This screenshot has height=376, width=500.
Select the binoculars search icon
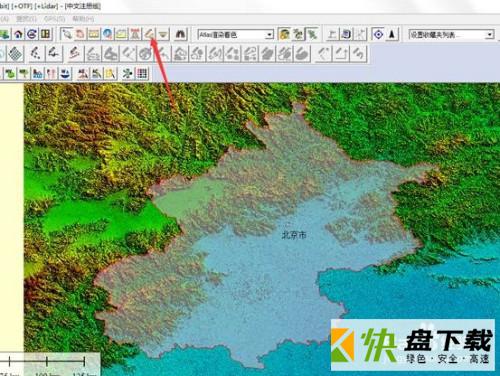pyautogui.click(x=180, y=34)
